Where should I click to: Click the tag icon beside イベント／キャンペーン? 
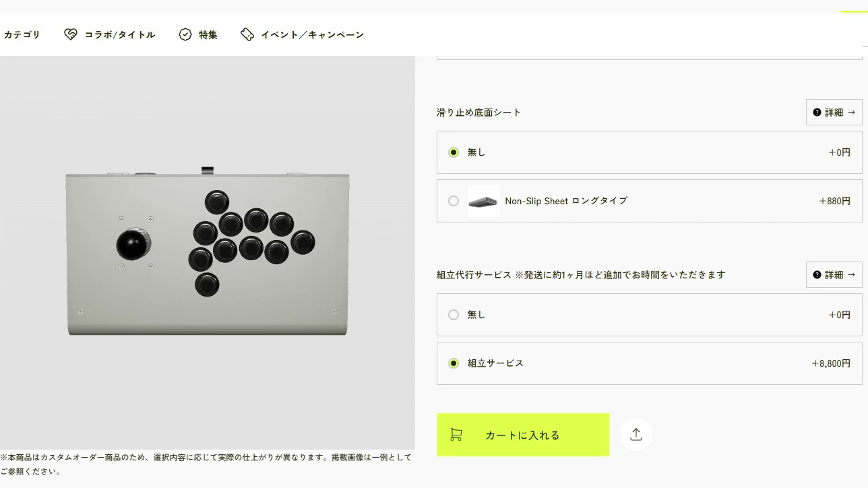pyautogui.click(x=247, y=34)
